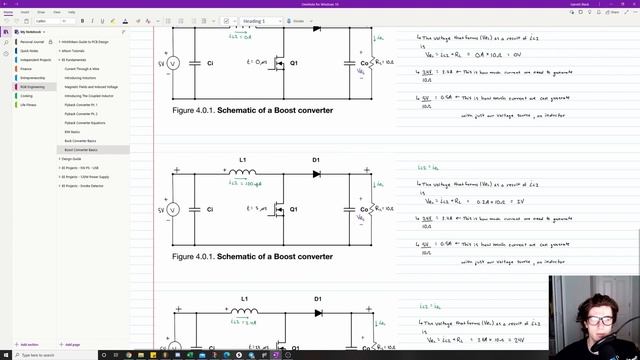Viewport: 640px width, 360px height.
Task: Click the taskbar search box
Action: 55,355
